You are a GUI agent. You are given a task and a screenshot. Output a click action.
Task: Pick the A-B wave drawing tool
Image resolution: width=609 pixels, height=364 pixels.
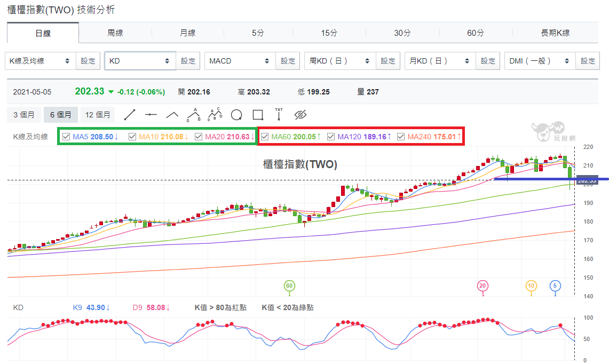tap(193, 115)
